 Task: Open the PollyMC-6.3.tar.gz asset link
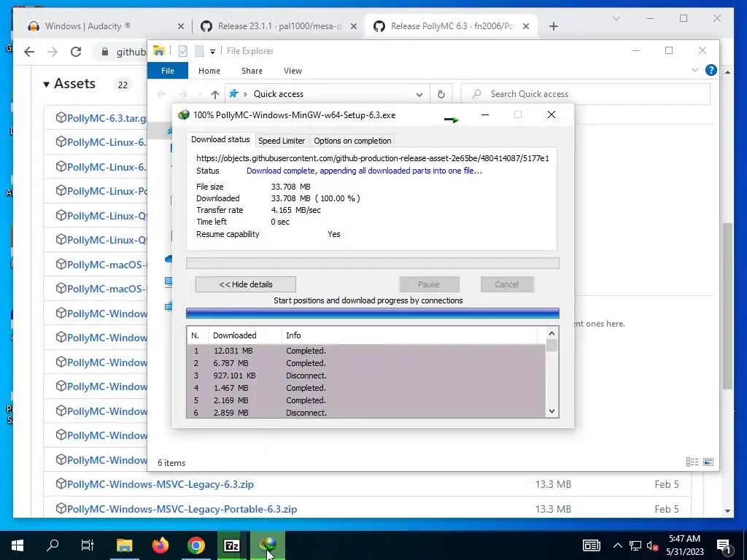tap(107, 118)
